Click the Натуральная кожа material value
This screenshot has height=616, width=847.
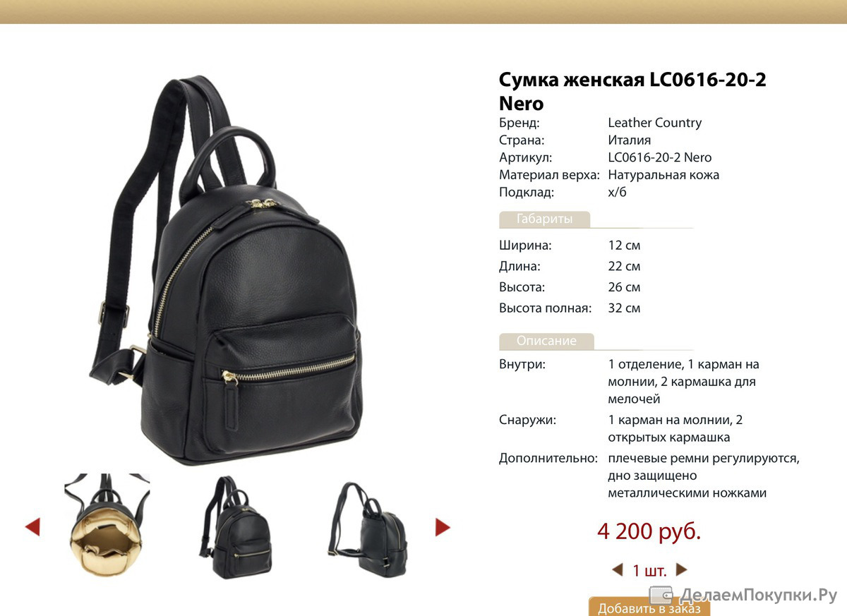[663, 175]
